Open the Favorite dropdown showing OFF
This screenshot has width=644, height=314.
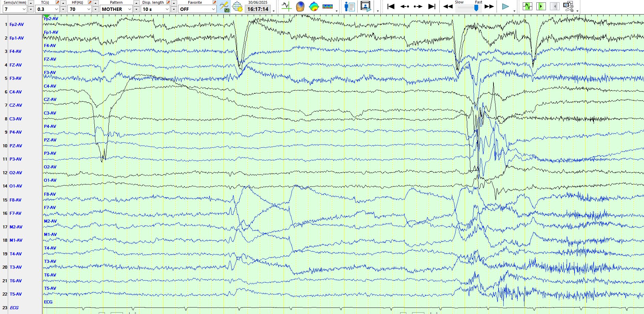click(197, 9)
